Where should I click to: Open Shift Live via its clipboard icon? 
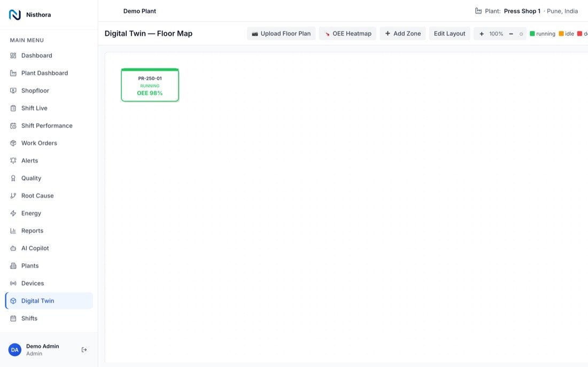pos(13,108)
